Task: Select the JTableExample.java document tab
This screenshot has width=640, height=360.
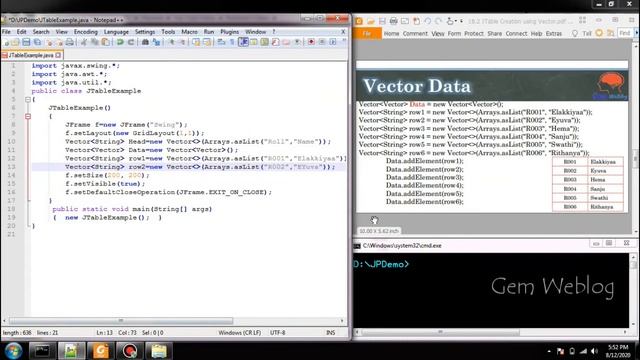Action: point(31,55)
